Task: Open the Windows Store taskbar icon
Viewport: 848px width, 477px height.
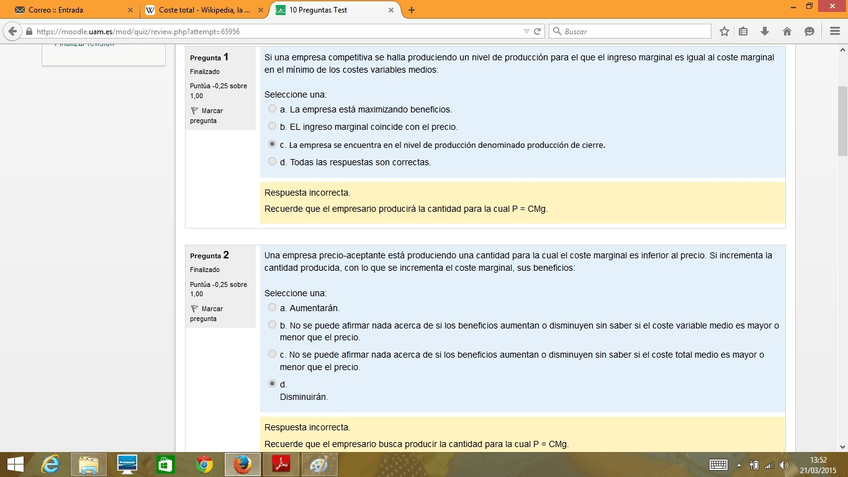Action: tap(165, 465)
